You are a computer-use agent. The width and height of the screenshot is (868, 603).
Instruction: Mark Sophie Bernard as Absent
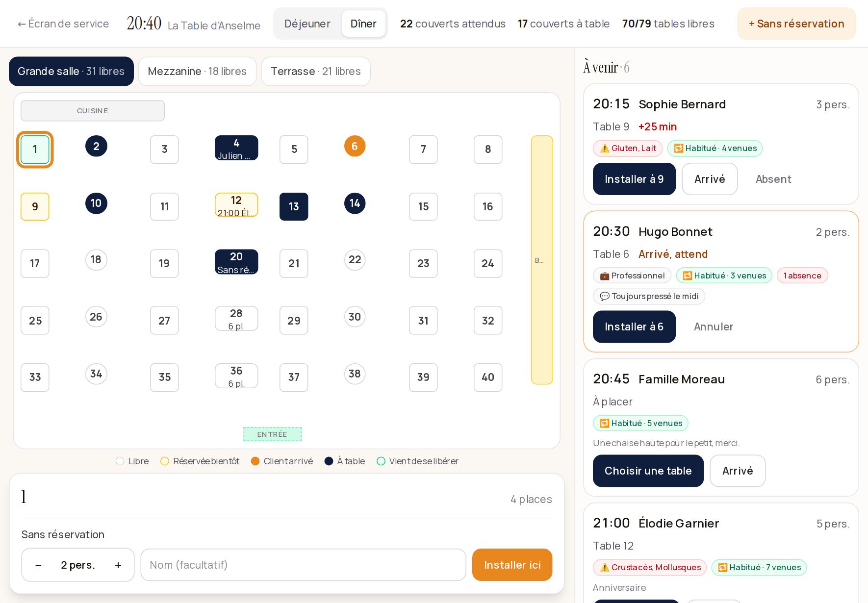773,179
